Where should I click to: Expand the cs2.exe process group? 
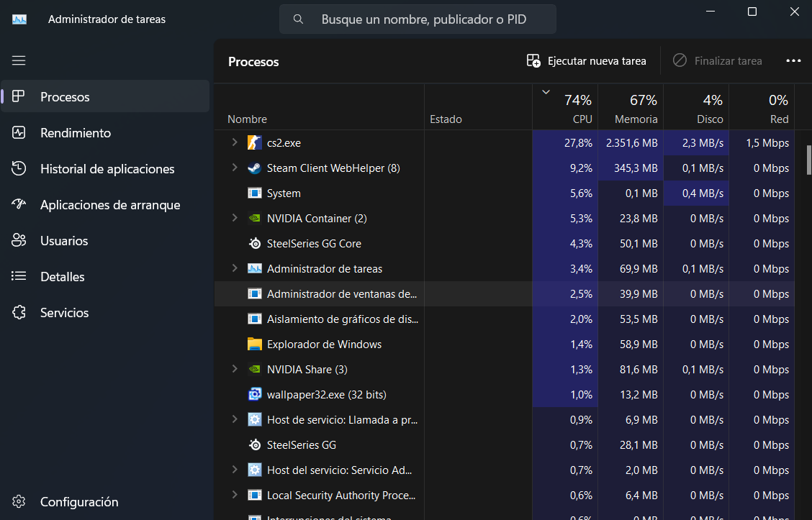[x=235, y=142]
